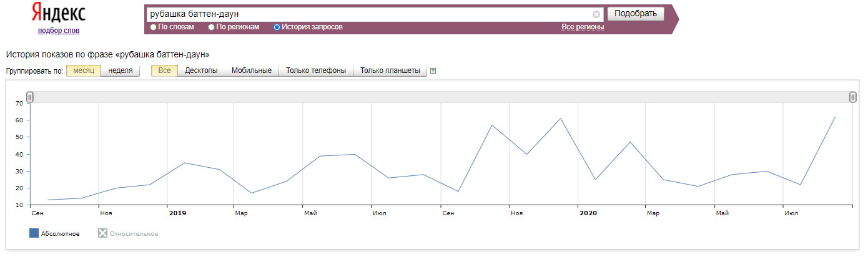Filter by Только телефоны
The width and height of the screenshot is (868, 262).
316,70
